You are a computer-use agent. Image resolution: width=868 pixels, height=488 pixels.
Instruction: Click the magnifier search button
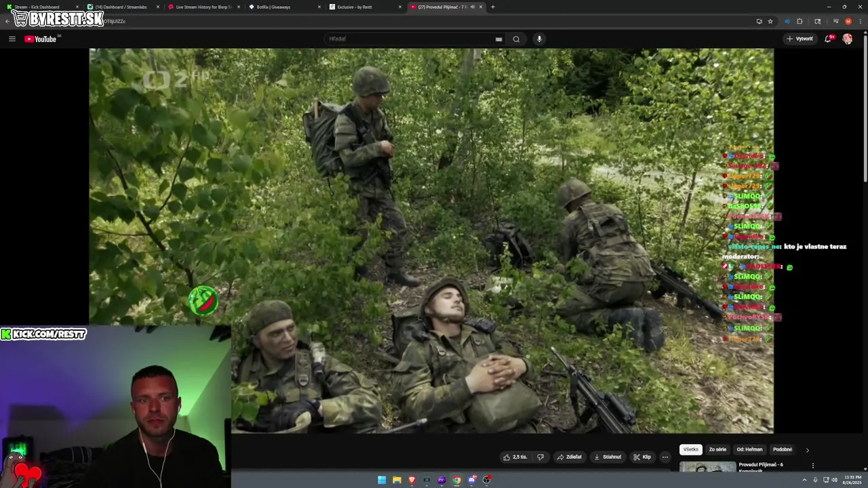[x=516, y=39]
